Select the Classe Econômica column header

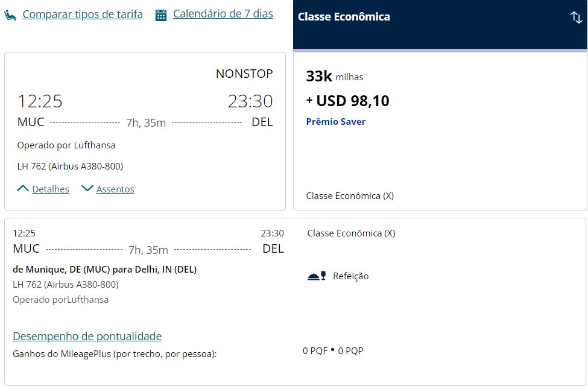coord(440,25)
